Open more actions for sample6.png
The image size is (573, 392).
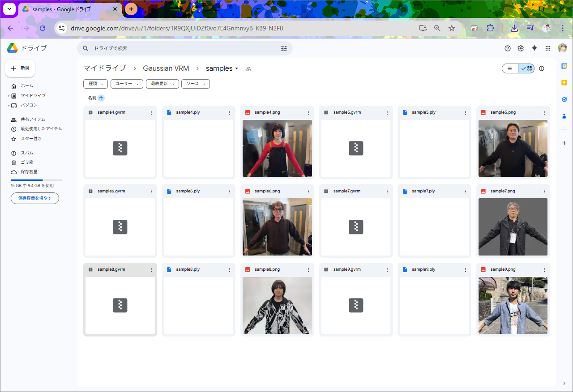308,191
